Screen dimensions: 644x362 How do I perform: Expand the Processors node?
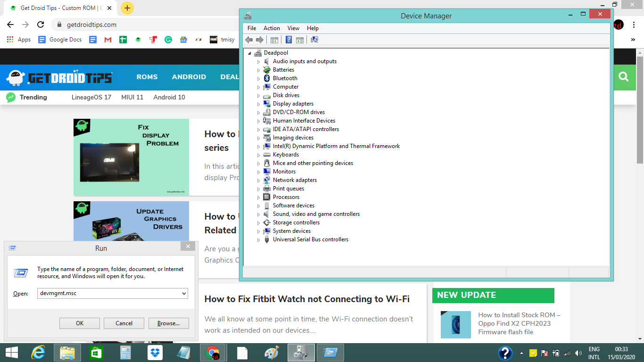pyautogui.click(x=258, y=197)
